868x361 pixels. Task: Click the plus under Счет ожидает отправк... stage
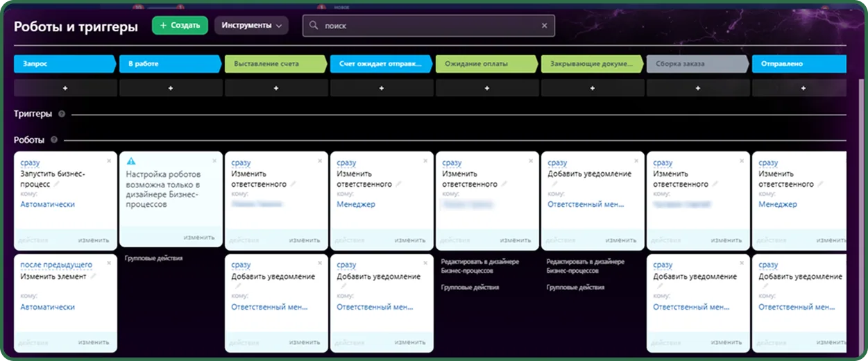tap(382, 88)
